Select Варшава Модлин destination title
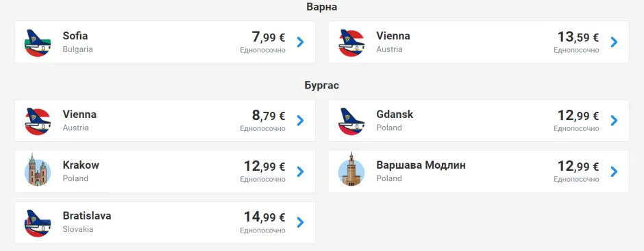The height and width of the screenshot is (251, 644). 421,165
